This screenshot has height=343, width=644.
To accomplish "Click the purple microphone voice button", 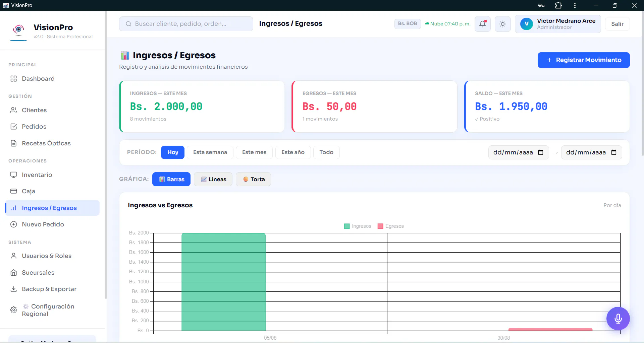I will 618,318.
